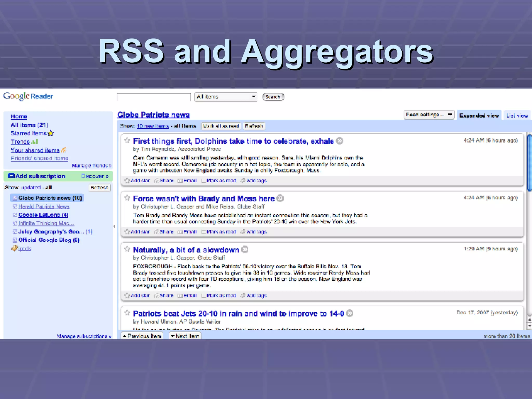This screenshot has width=532, height=399.
Task: Open the All items search scope dropdown
Action: [x=226, y=97]
